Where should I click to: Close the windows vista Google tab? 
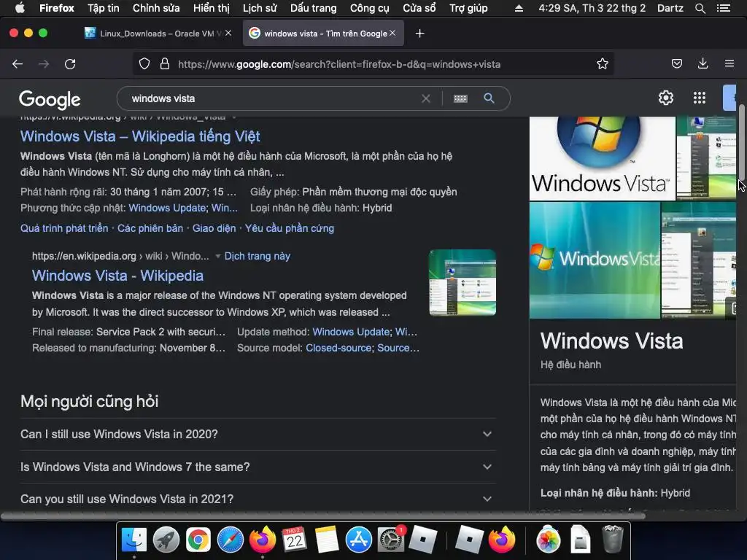(392, 33)
